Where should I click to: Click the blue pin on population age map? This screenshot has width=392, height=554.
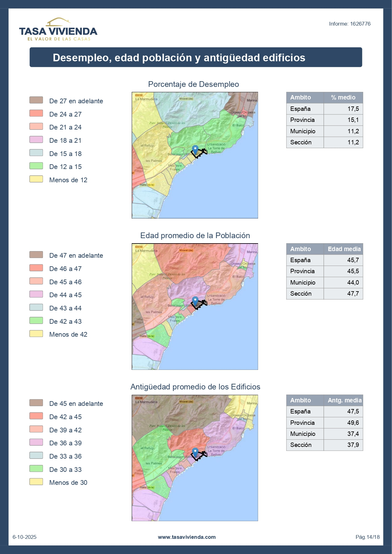[195, 301]
